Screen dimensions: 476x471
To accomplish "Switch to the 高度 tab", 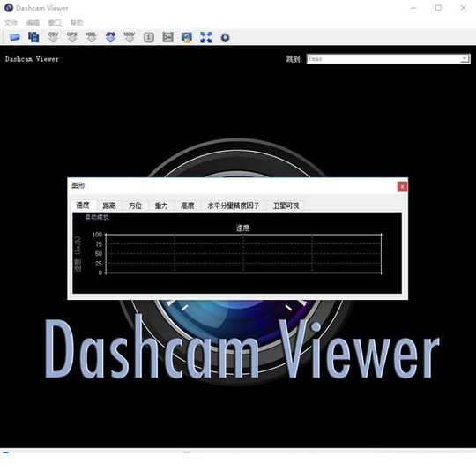I will click(x=187, y=206).
